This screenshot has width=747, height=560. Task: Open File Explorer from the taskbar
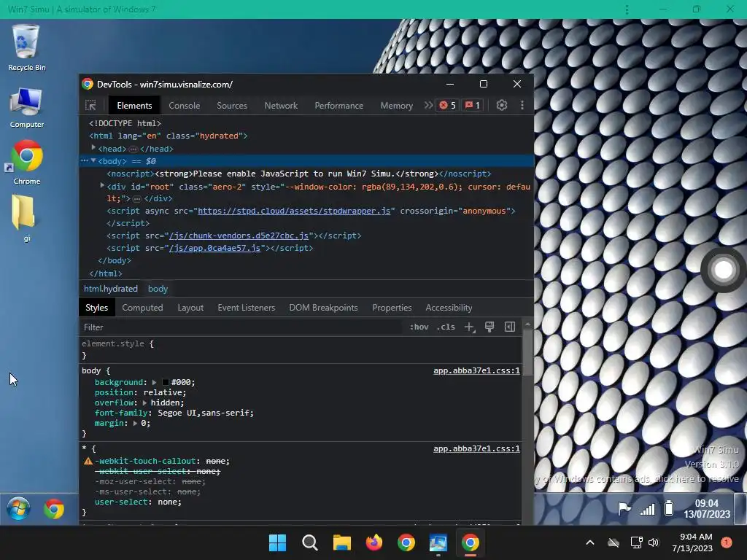click(x=341, y=542)
